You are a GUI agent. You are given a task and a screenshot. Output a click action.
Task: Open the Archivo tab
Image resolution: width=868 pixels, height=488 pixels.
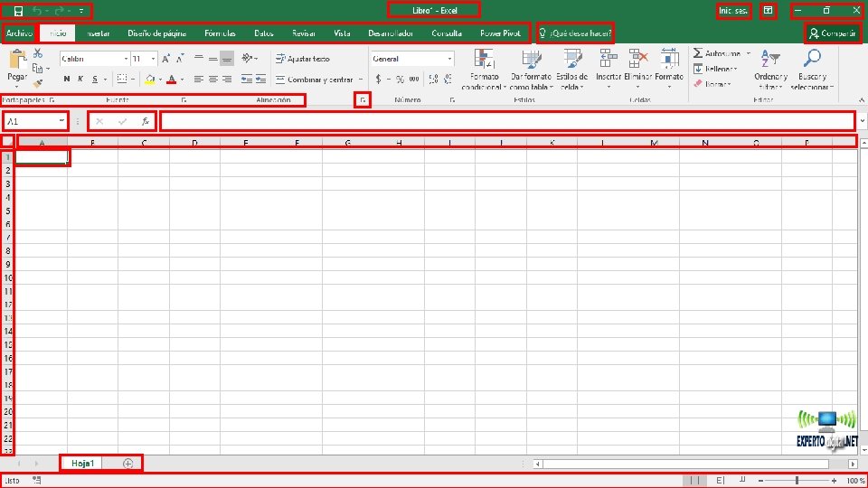(x=19, y=33)
